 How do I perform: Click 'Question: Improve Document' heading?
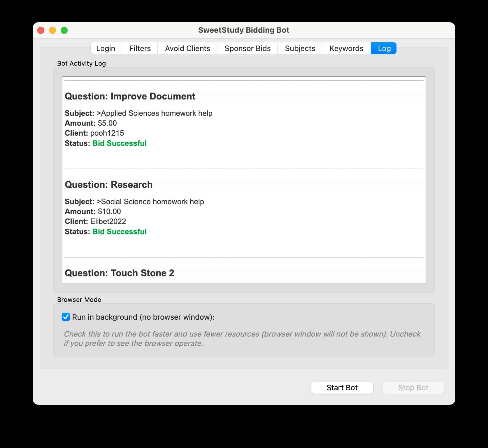point(130,96)
